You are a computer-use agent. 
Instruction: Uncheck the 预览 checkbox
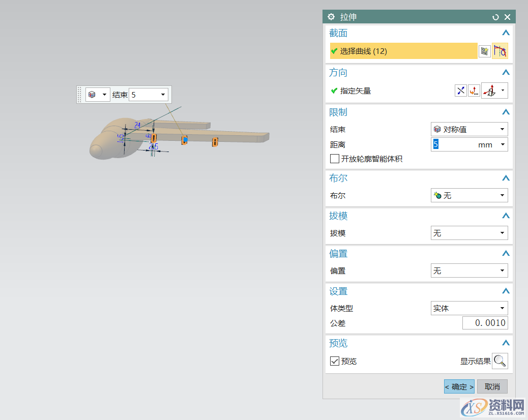[x=335, y=361]
